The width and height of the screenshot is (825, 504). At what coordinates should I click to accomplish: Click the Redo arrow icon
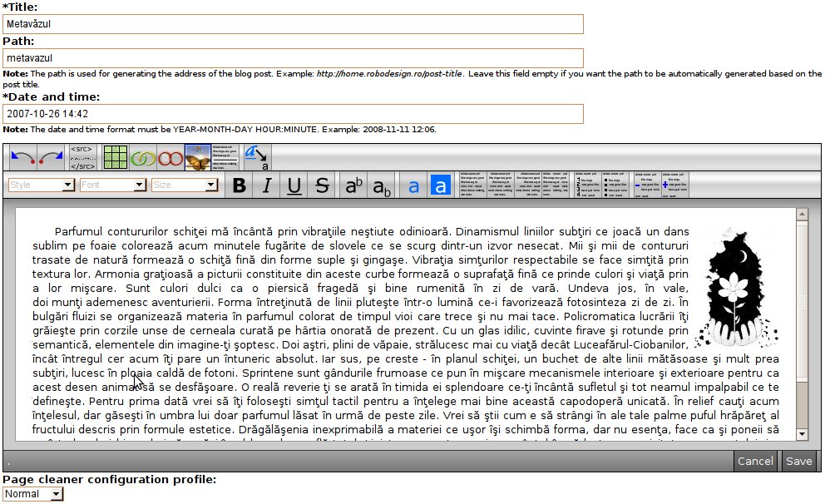[x=50, y=157]
